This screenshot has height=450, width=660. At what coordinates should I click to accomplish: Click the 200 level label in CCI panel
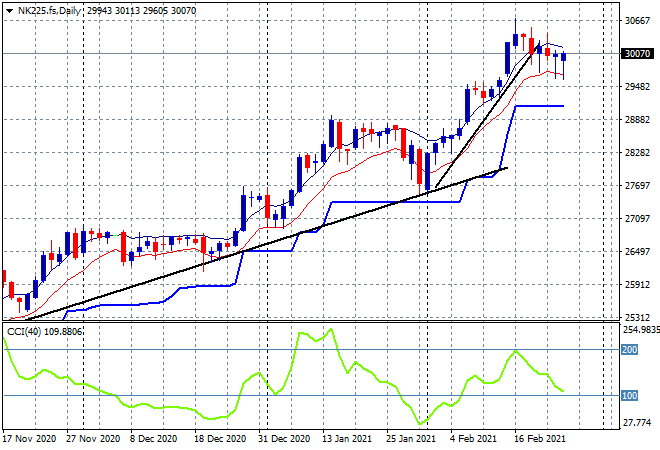point(630,349)
